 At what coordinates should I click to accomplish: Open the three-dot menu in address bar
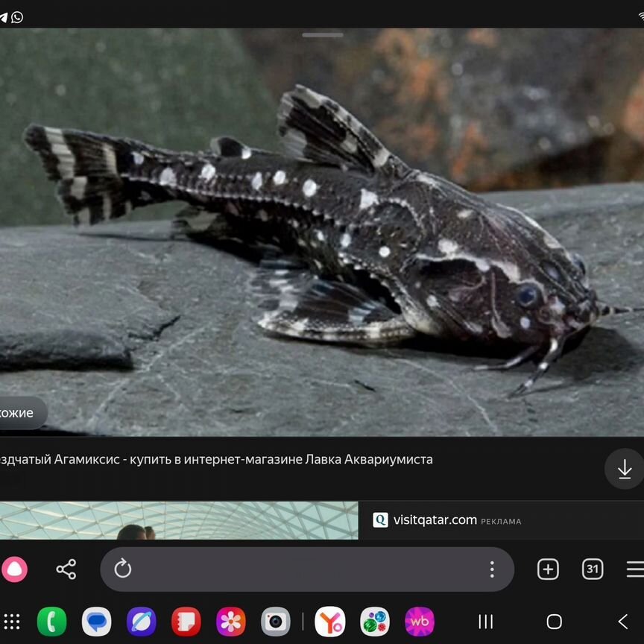pos(492,569)
